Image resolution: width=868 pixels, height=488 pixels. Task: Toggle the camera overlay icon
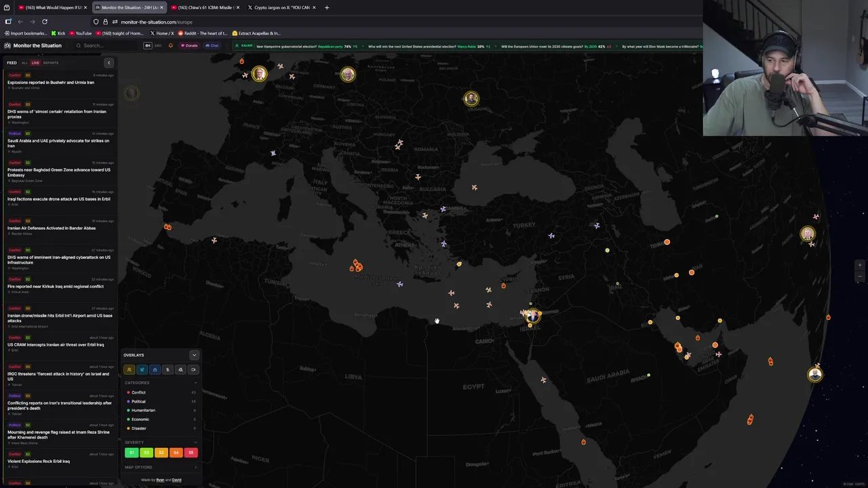(193, 369)
